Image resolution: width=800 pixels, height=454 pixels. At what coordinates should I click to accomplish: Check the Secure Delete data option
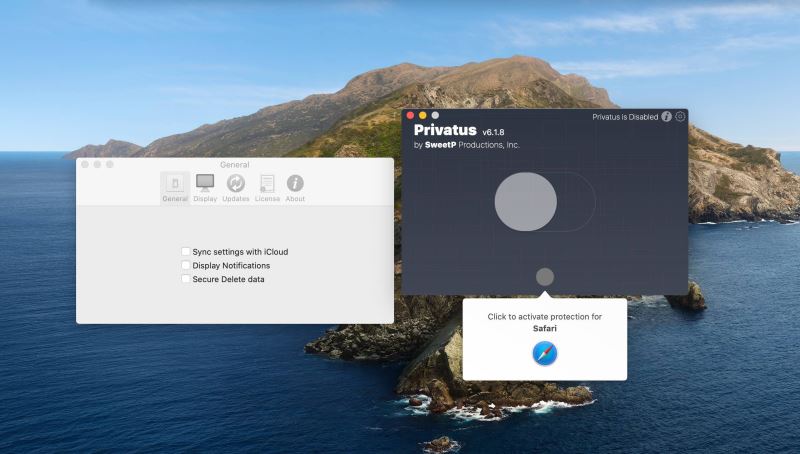186,279
